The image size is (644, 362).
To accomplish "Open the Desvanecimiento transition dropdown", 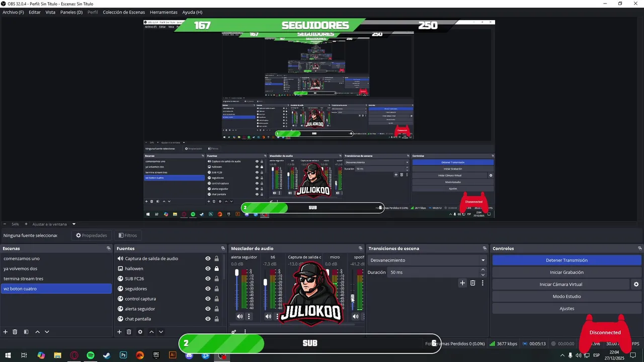I will point(428,260).
